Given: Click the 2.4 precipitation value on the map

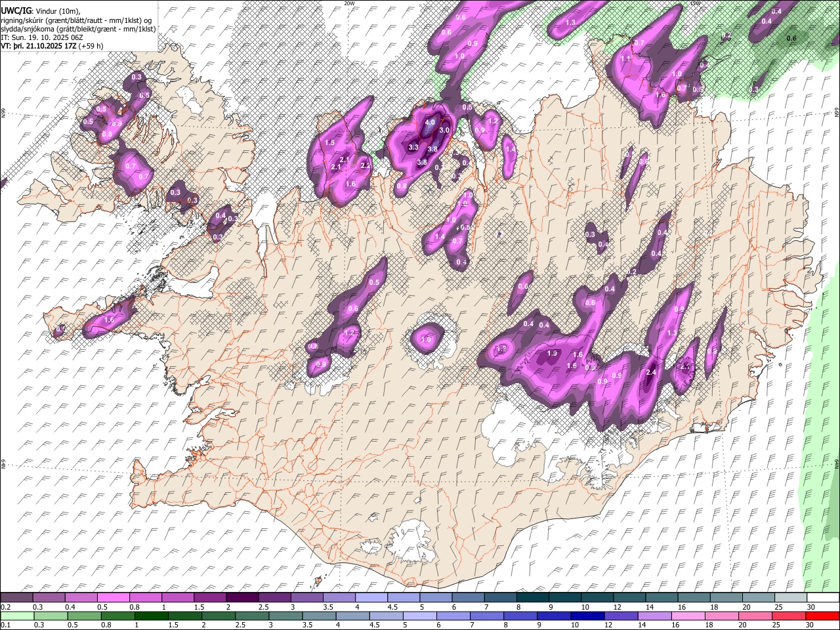Looking at the screenshot, I should pyautogui.click(x=651, y=372).
